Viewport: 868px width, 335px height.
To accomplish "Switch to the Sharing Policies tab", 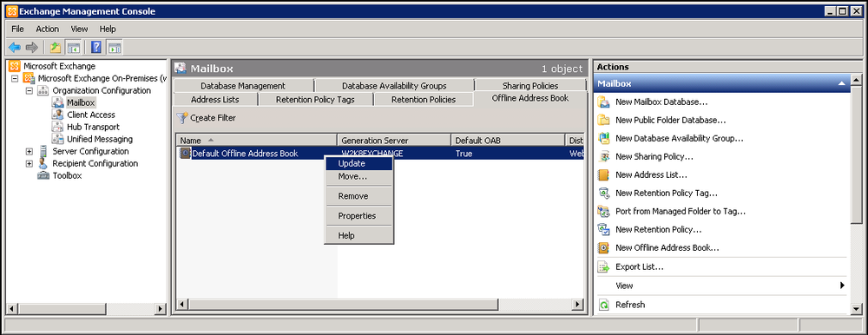I will coord(530,86).
